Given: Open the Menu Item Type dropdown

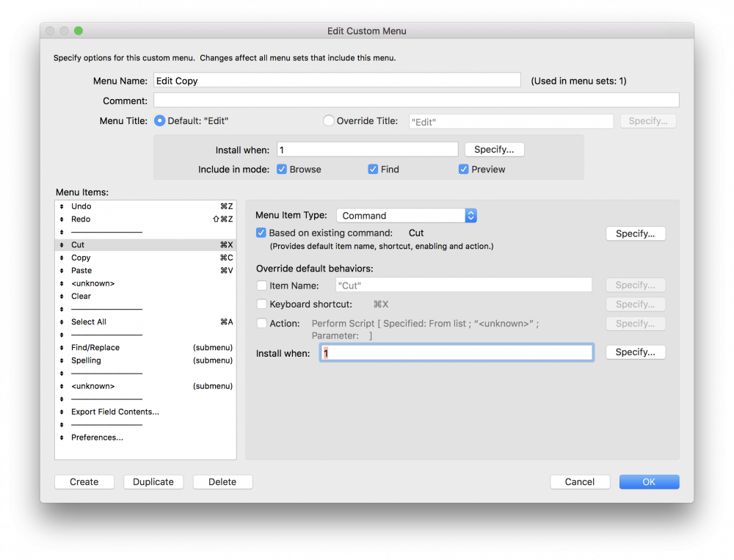Looking at the screenshot, I should 407,216.
